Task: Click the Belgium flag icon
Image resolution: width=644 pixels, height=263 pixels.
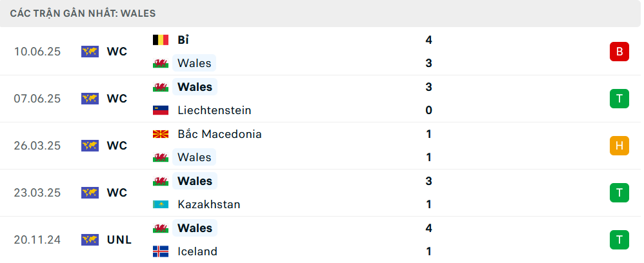Action: pyautogui.click(x=161, y=40)
